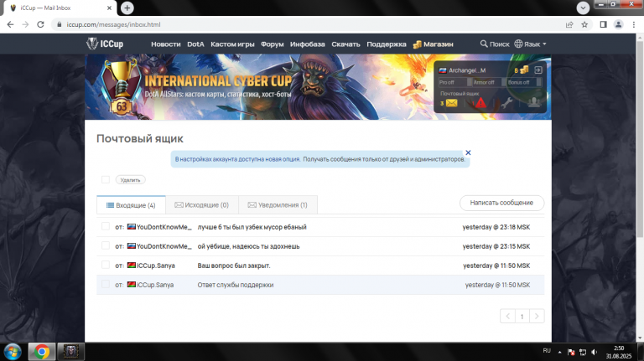Open the Chrome tab search chevron
The width and height of the screenshot is (644, 361).
[x=583, y=8]
